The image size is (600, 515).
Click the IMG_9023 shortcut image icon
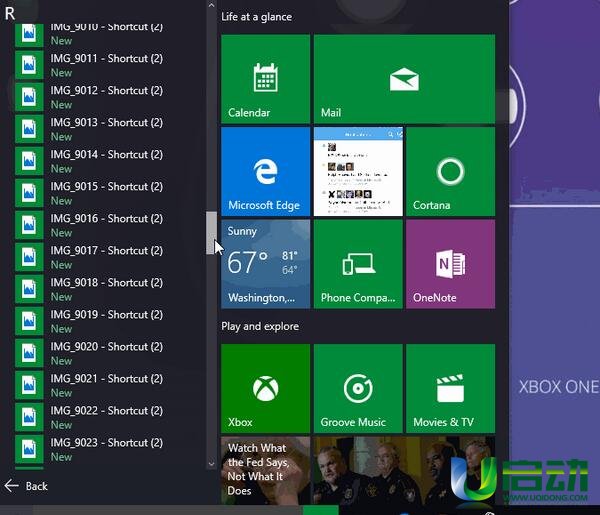point(29,449)
